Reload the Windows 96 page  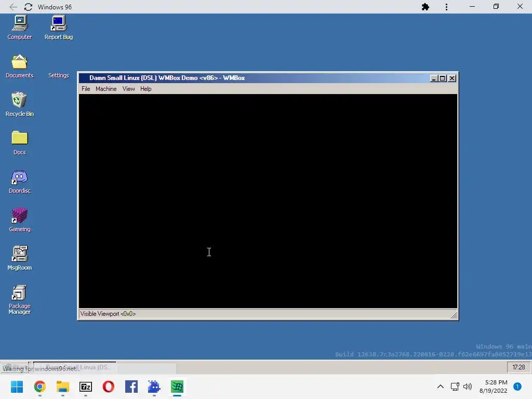(28, 7)
